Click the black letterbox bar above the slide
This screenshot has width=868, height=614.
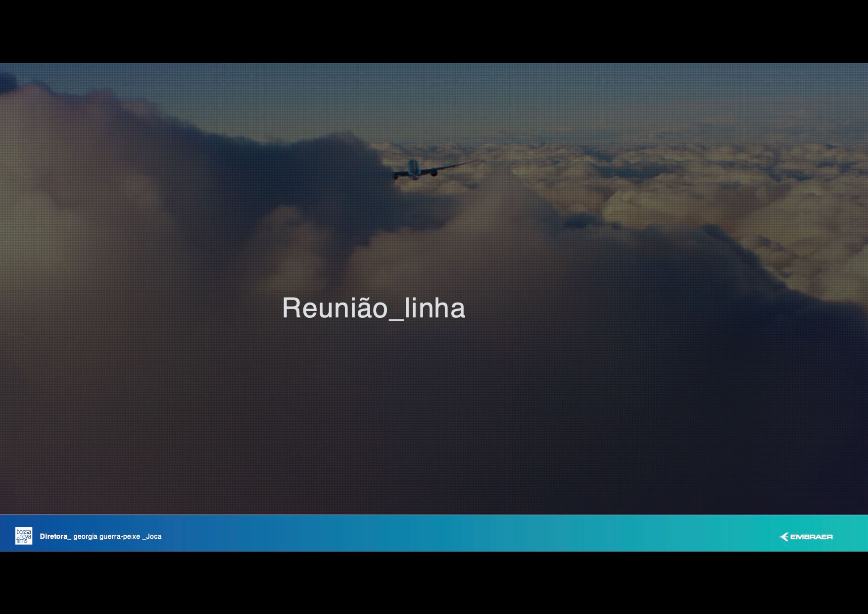click(434, 31)
